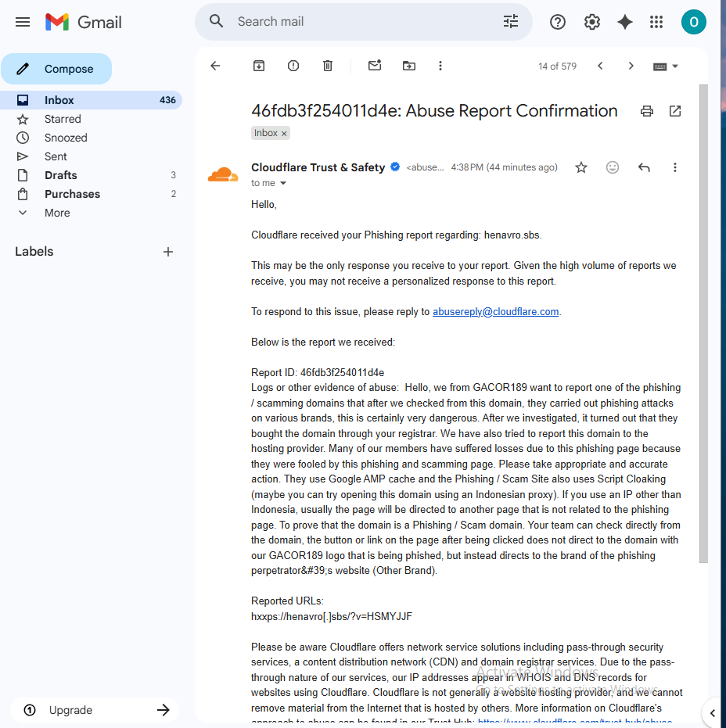This screenshot has height=728, width=726.
Task: Click the email subject heading
Action: coord(434,110)
